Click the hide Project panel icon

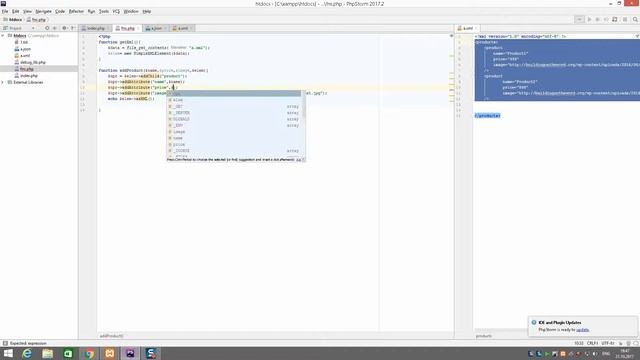[73, 28]
